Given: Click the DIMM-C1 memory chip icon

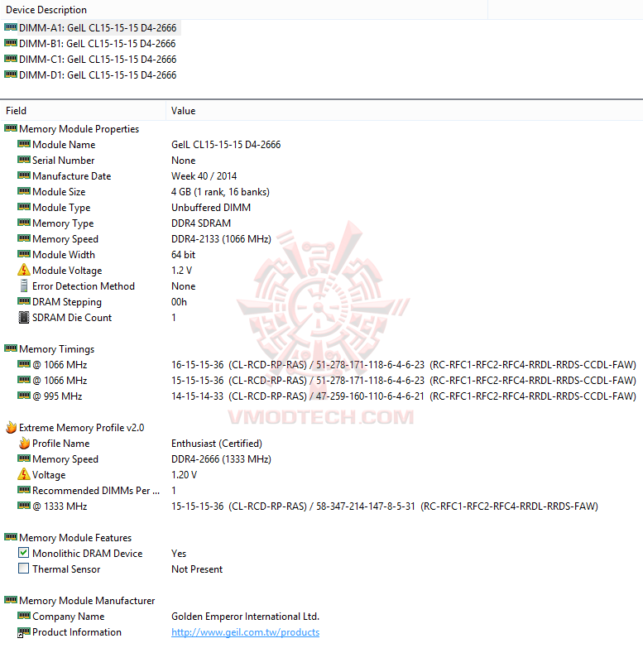Looking at the screenshot, I should 11,59.
